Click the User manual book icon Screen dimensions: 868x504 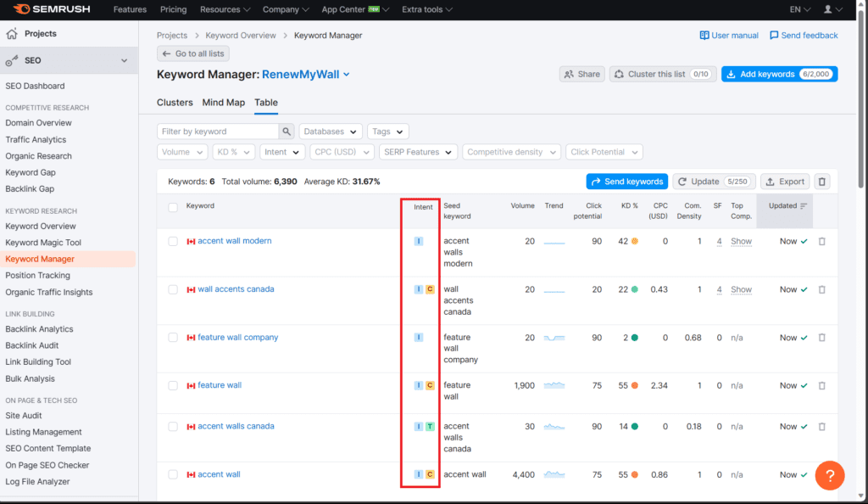704,36
